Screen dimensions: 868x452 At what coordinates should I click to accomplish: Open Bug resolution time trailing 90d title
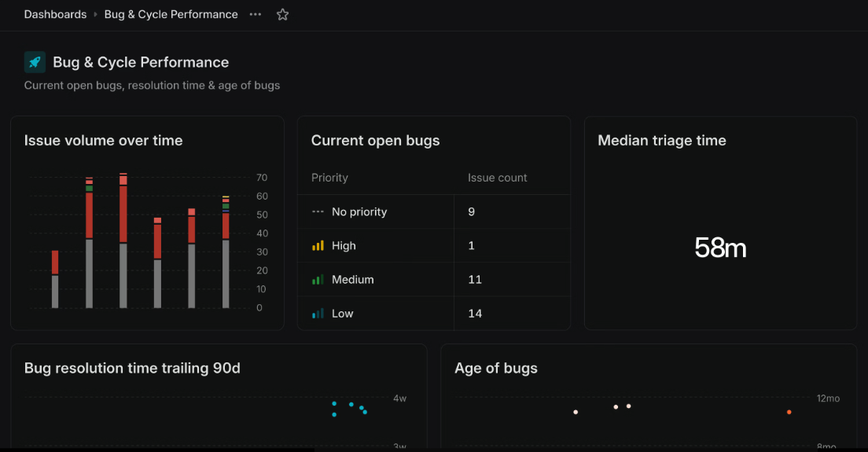[x=132, y=369]
